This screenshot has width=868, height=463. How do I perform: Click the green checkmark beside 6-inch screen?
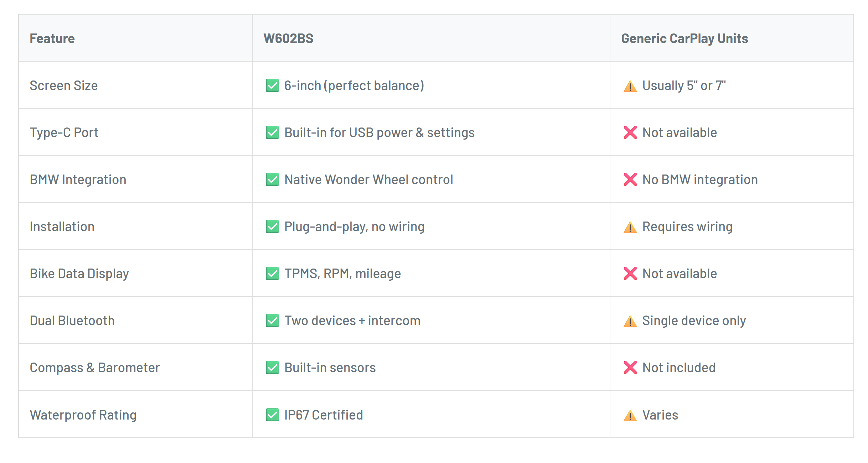point(272,85)
